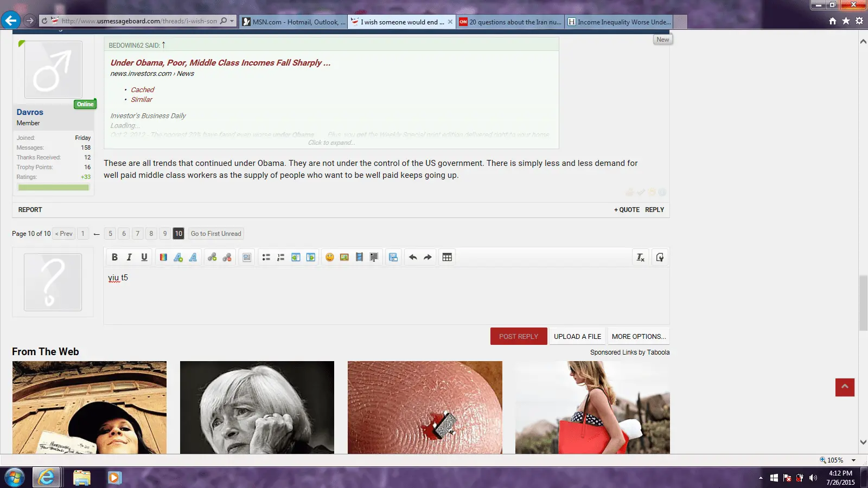This screenshot has height=488, width=868.
Task: Close the 'I wish someone would end' tab
Action: (x=450, y=22)
